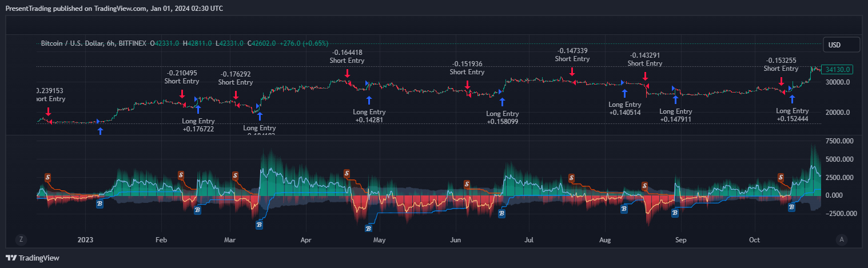Viewport: 868px width, 268px height.
Task: Click the S sell marker in mid-April
Action: click(347, 173)
